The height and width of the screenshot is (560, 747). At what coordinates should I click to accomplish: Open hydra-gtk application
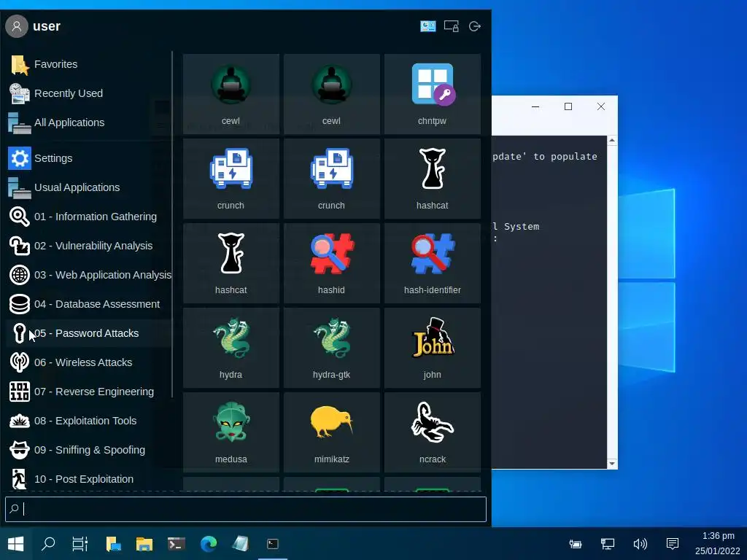point(332,348)
